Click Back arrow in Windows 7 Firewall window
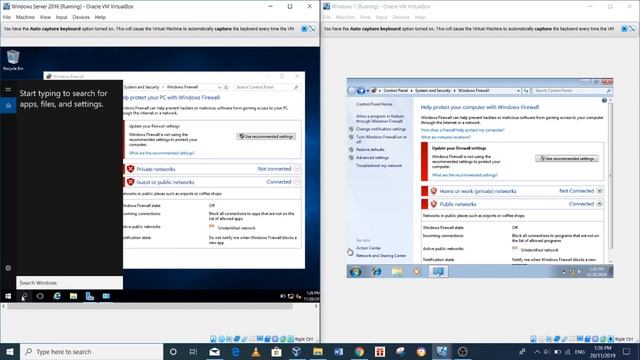 [x=351, y=91]
